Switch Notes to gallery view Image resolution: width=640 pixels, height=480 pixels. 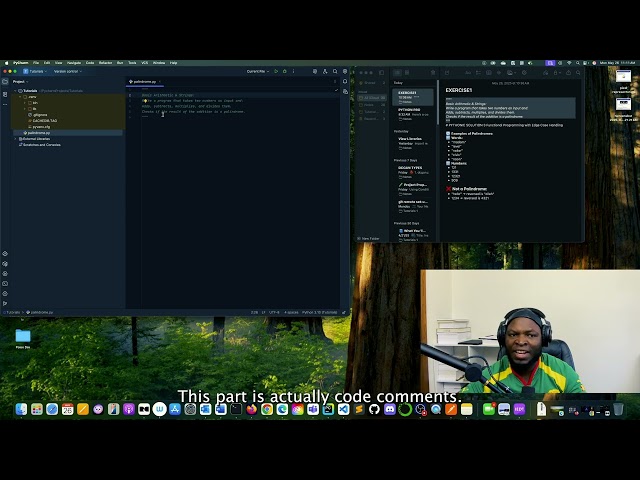point(407,73)
